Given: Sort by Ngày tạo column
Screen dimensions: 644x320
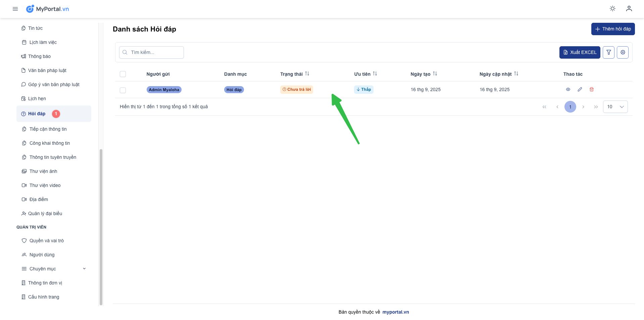Looking at the screenshot, I should pos(435,74).
